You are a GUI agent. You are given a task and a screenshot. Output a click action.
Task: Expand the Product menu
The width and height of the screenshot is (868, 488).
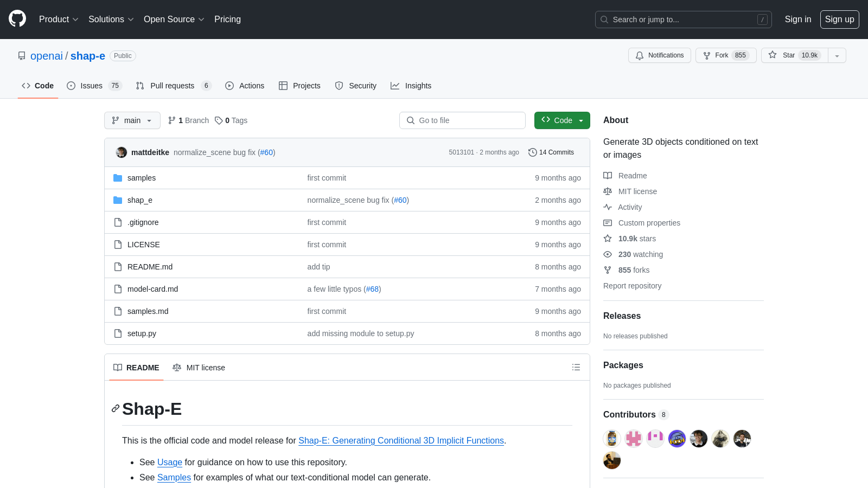[x=59, y=19]
